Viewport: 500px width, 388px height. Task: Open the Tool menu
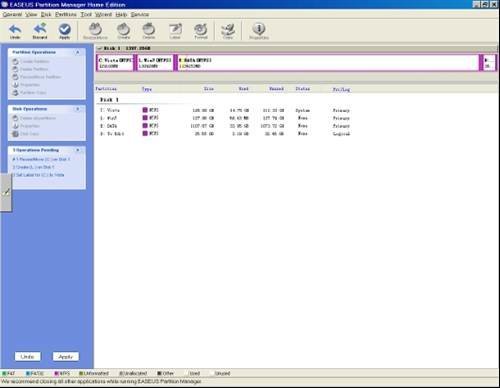86,15
